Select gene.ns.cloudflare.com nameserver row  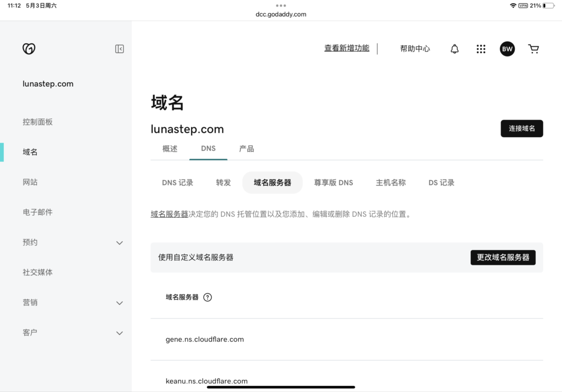[x=347, y=339]
